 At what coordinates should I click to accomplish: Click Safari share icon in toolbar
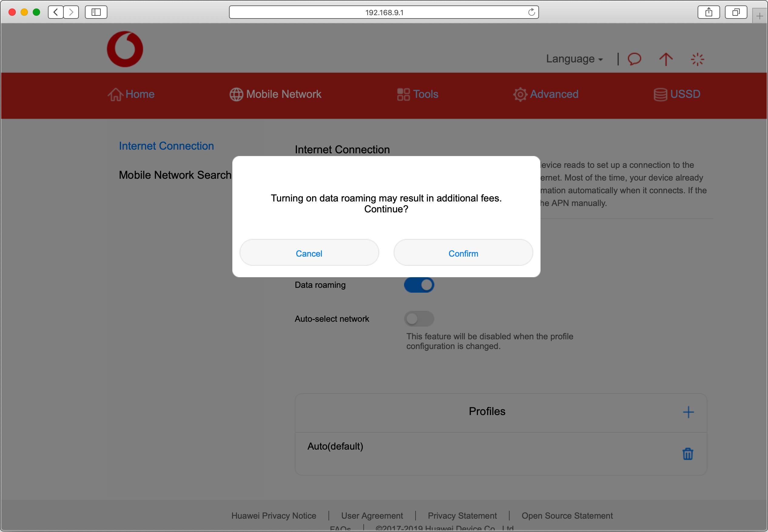[x=709, y=12]
